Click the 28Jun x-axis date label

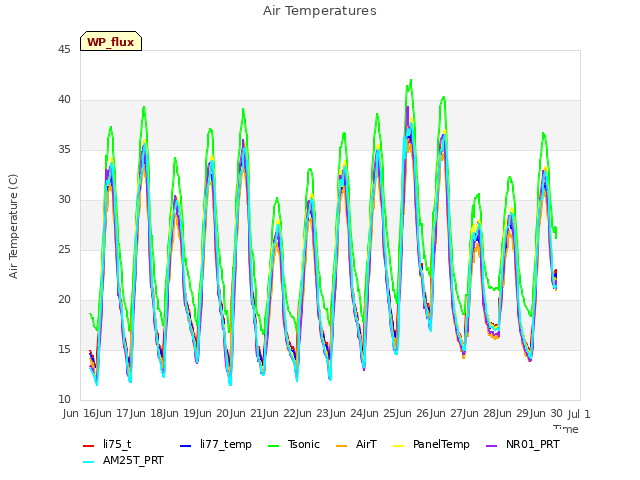498,413
